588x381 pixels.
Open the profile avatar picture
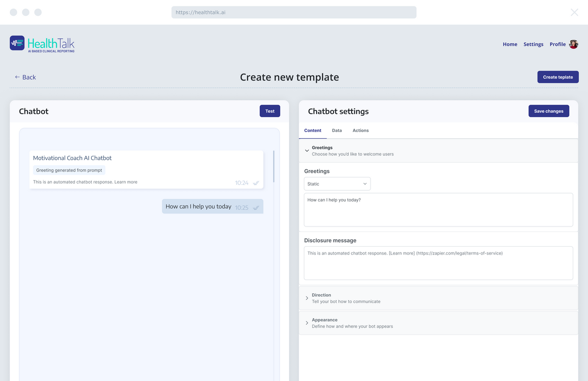[573, 44]
